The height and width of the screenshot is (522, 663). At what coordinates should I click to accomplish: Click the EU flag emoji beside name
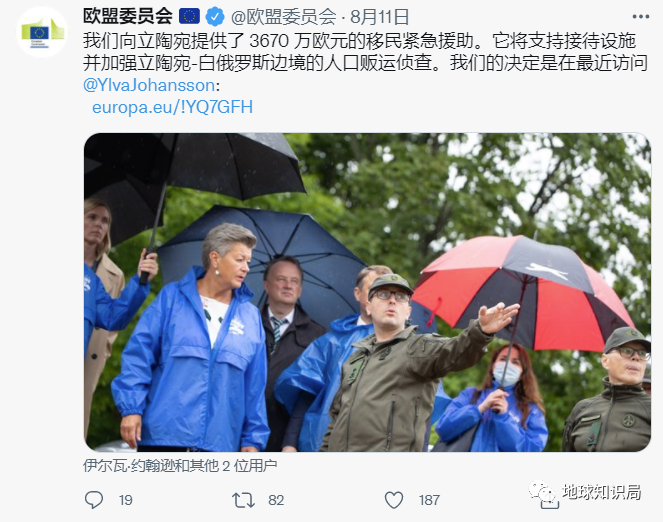pos(189,16)
